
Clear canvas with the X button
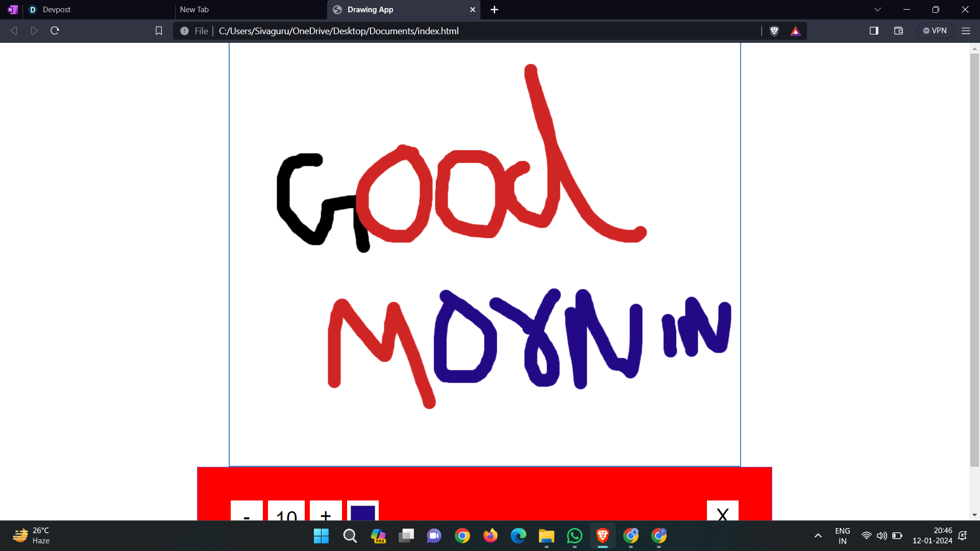(x=722, y=512)
